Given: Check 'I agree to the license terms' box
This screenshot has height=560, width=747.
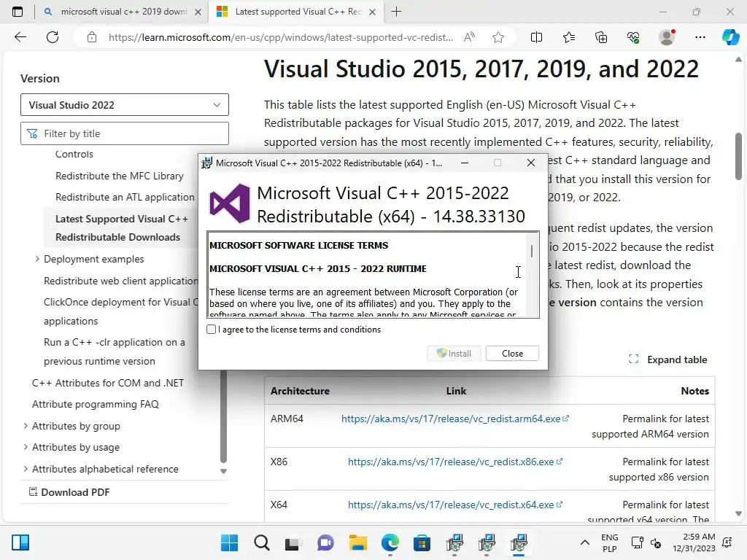Looking at the screenshot, I should tap(212, 330).
